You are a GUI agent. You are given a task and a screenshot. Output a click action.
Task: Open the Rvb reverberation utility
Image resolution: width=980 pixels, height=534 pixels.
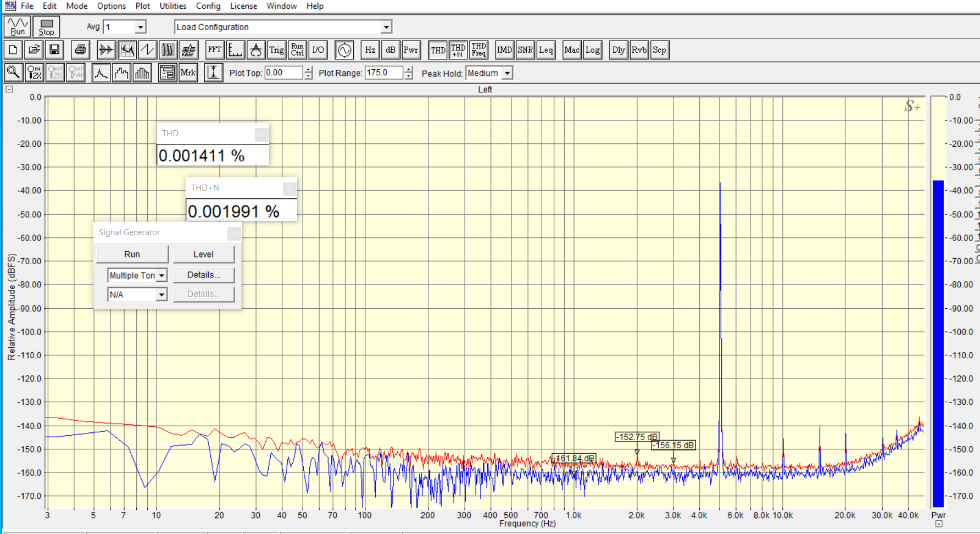pos(639,50)
